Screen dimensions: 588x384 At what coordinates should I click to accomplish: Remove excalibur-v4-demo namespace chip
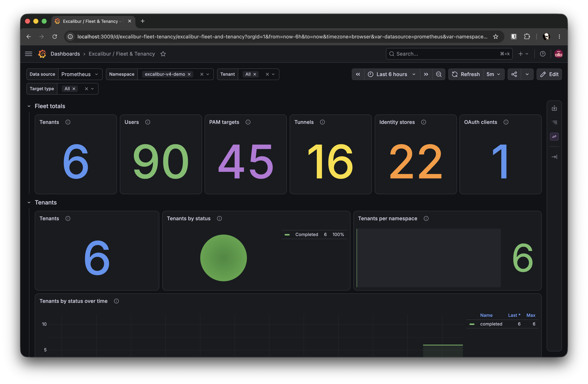[189, 74]
